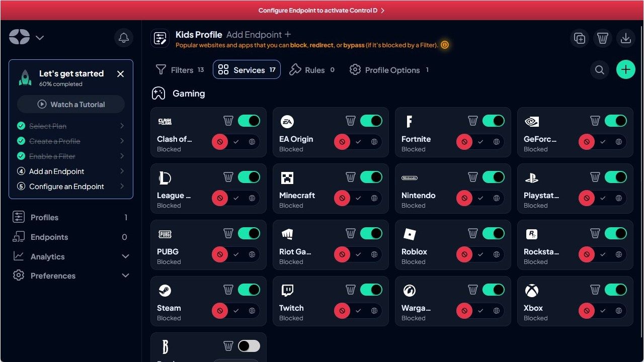Set League of Legends bypass checkmark
The width and height of the screenshot is (644, 362).
pos(236,198)
